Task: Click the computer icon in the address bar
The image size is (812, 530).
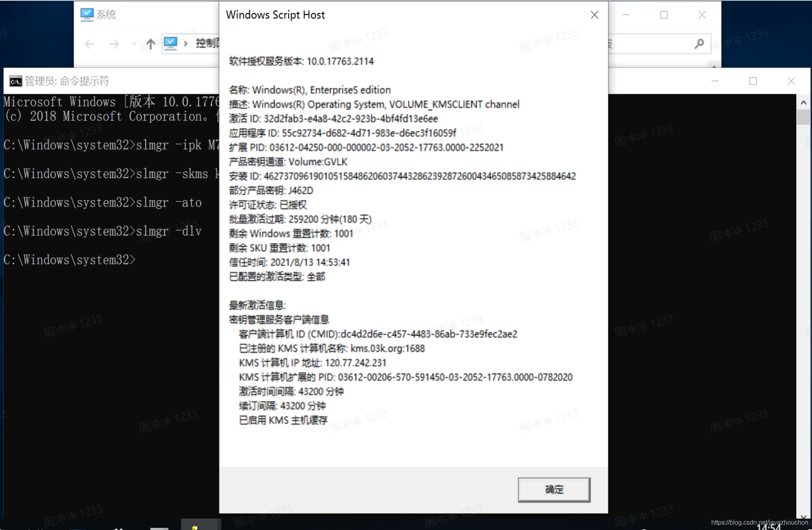Action: pyautogui.click(x=170, y=43)
